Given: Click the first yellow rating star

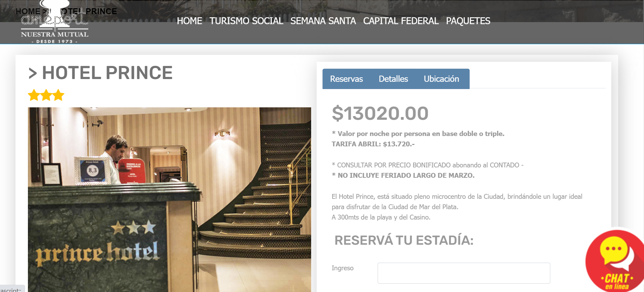Looking at the screenshot, I should (x=34, y=95).
